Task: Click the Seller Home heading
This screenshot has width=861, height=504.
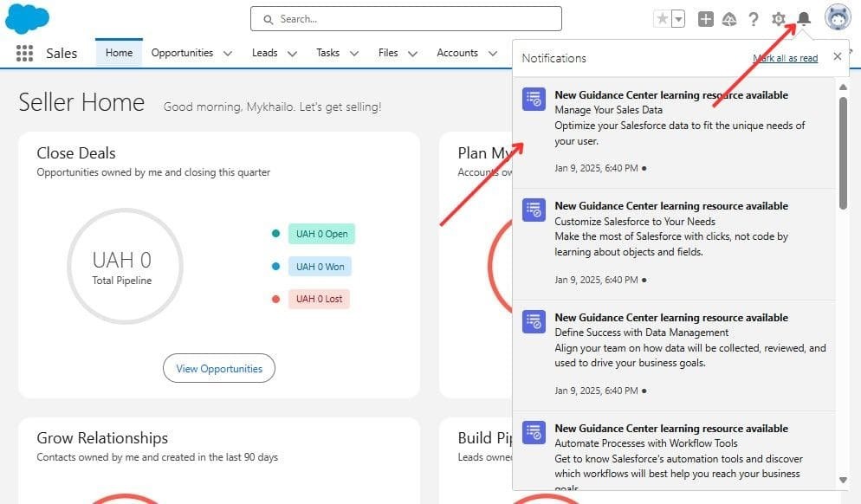Action: point(81,103)
